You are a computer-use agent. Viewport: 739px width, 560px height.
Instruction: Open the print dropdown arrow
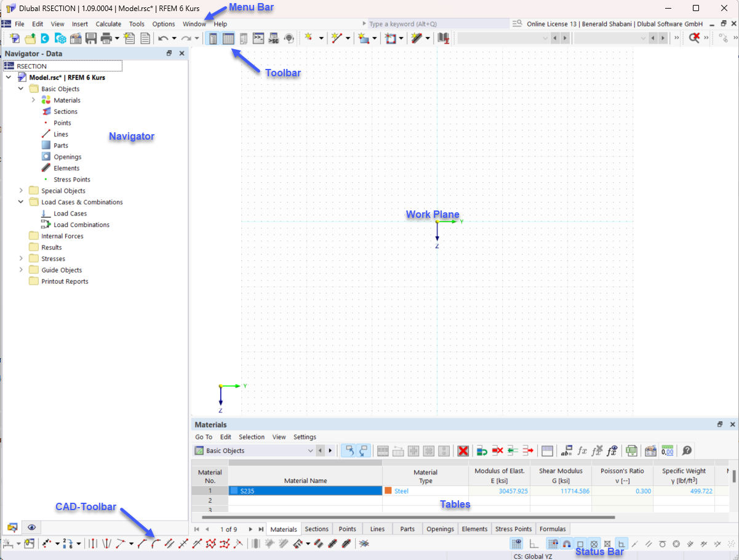[x=117, y=38]
